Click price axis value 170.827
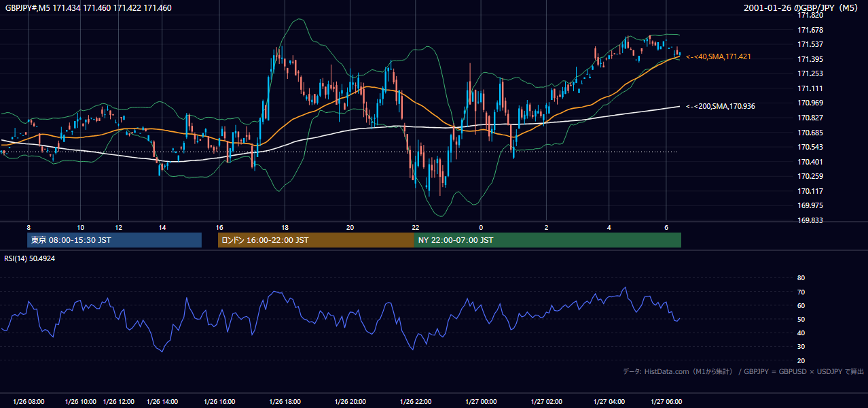868x408 pixels. pos(810,118)
